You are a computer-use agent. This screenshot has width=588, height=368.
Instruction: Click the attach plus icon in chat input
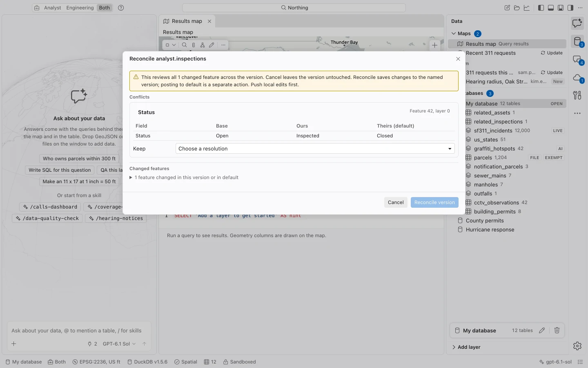click(14, 344)
